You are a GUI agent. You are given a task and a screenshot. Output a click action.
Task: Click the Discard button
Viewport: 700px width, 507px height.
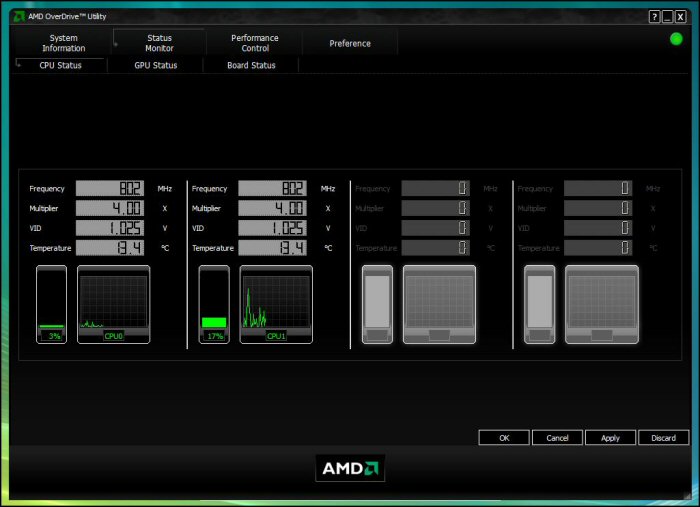coord(663,438)
